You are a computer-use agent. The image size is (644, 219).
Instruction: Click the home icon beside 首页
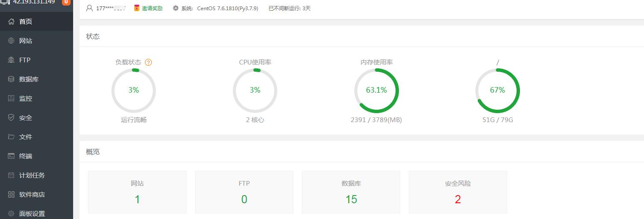[x=11, y=21]
